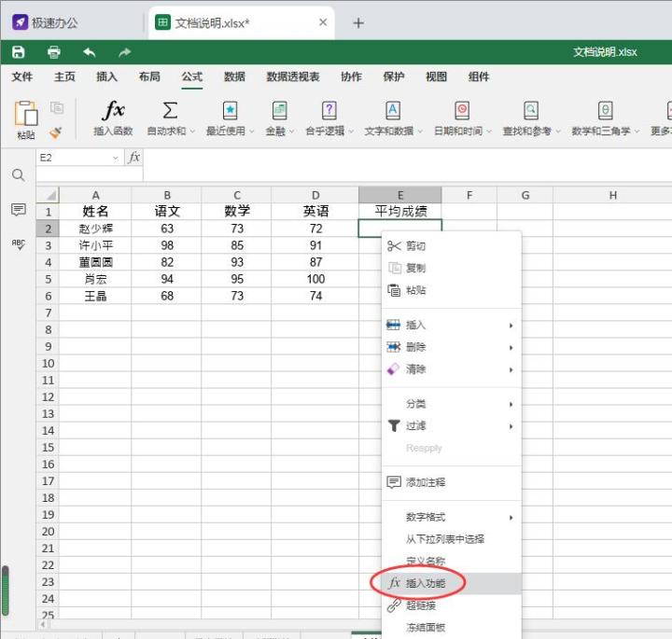Save the document with the floppy disk icon

(x=18, y=52)
